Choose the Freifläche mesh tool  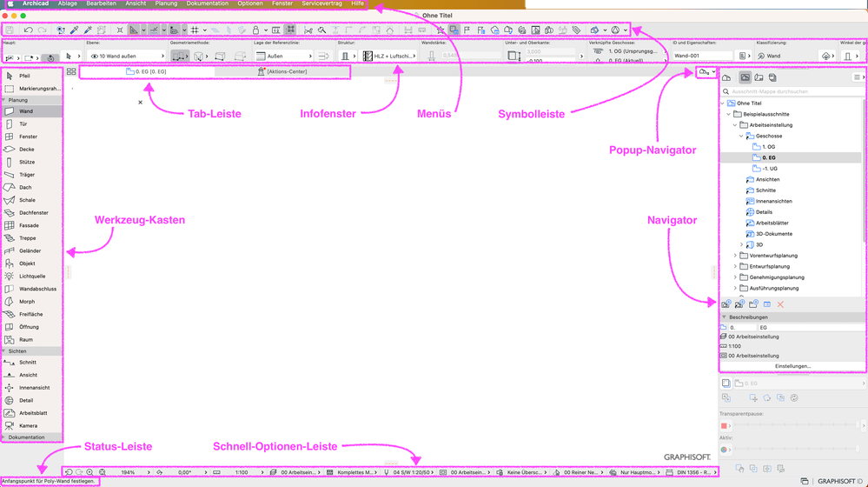coord(32,315)
